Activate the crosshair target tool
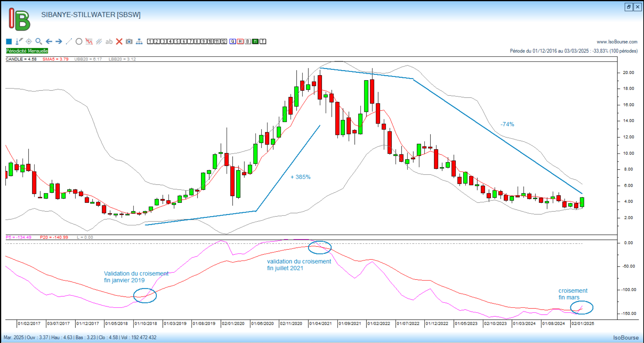The width and height of the screenshot is (644, 343). point(29,41)
